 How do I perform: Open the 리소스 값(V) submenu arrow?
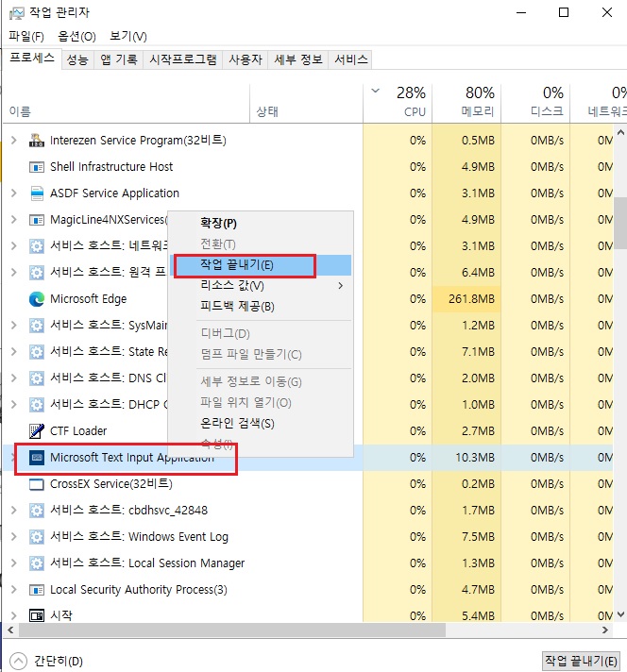(341, 285)
